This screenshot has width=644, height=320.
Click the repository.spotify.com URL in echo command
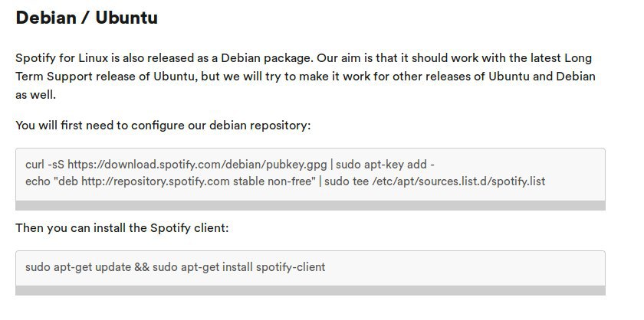tap(156, 181)
